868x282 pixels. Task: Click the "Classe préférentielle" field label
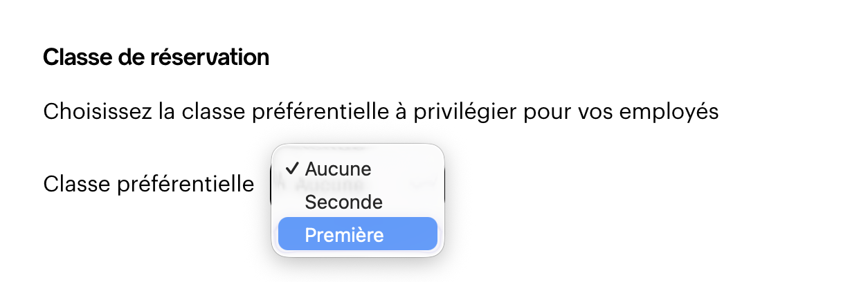click(148, 184)
